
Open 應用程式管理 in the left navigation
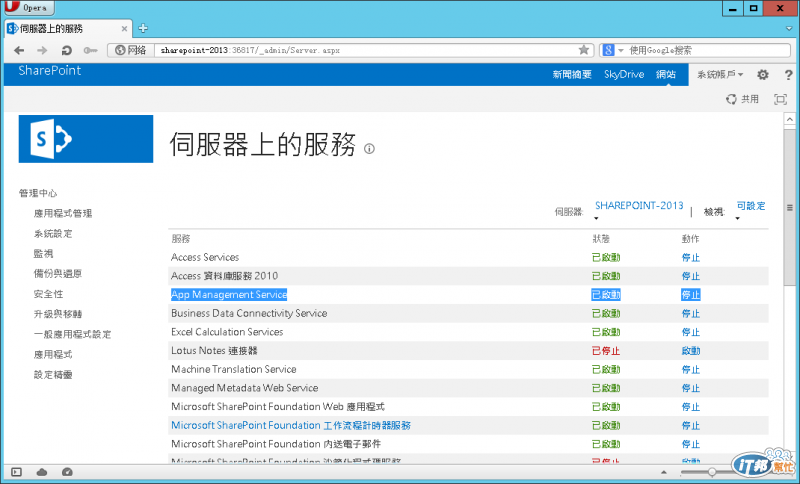tap(63, 213)
